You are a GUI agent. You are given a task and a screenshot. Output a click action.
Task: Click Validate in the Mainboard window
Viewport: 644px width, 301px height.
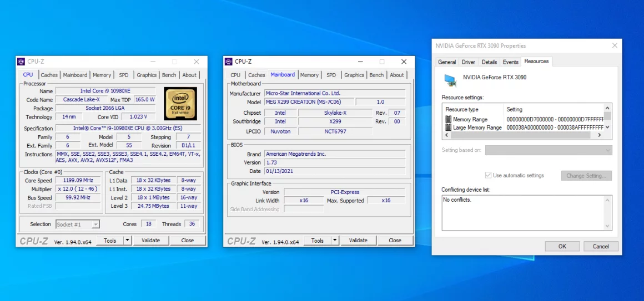pos(358,241)
